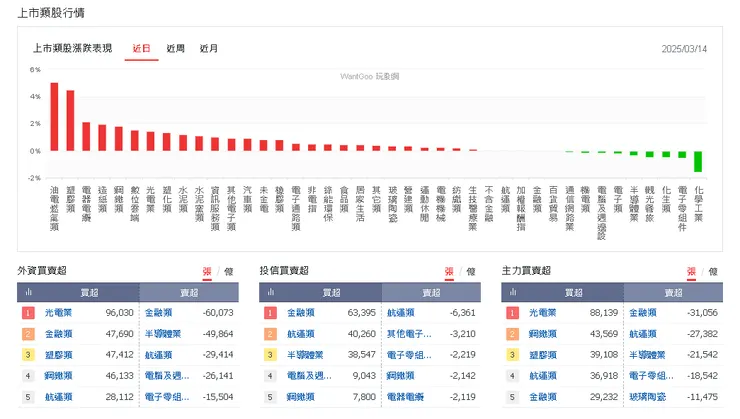
Task: Click the 賣超 column header in 投信買賣超 table
Action: click(431, 293)
